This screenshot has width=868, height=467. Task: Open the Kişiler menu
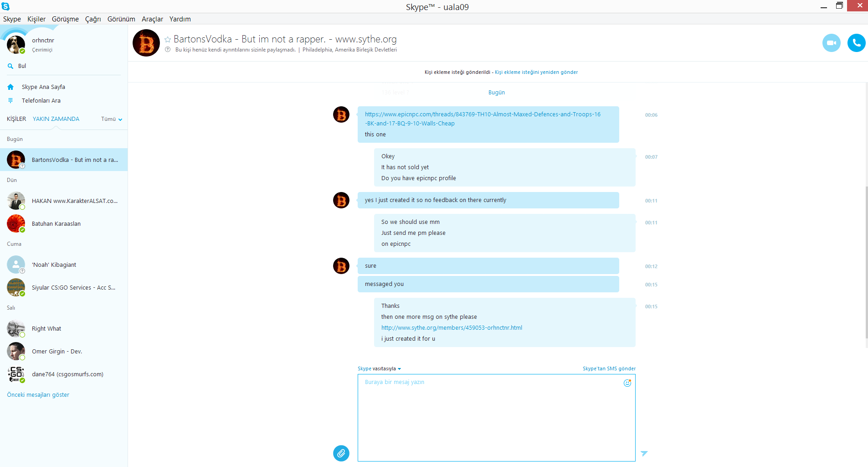click(36, 19)
